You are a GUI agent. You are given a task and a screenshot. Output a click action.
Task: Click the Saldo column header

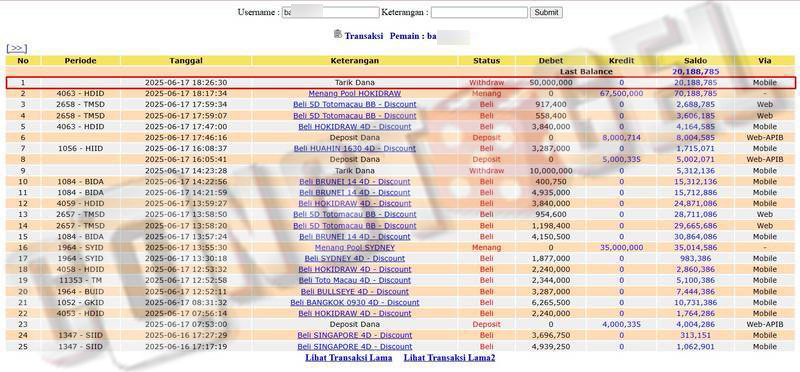[695, 61]
